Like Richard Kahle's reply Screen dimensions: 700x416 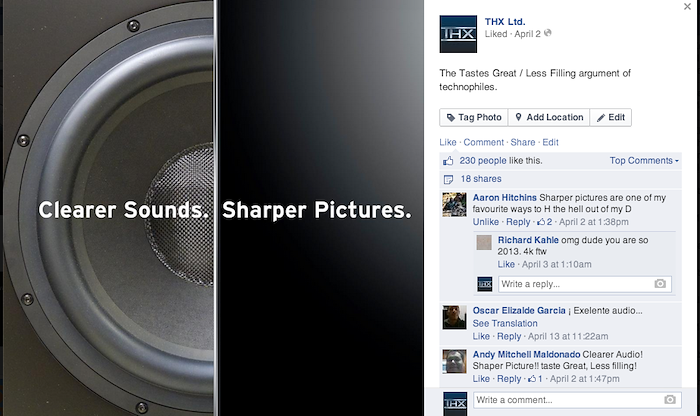click(x=506, y=264)
